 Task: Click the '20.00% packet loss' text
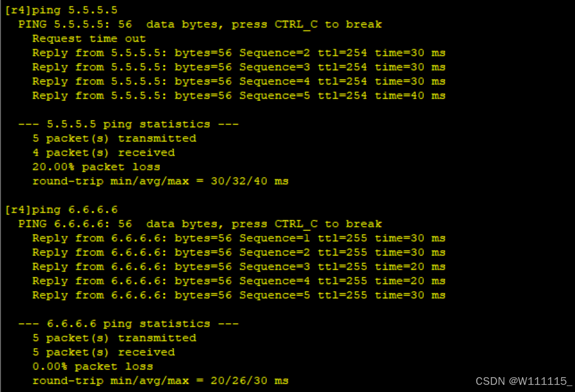click(x=96, y=167)
